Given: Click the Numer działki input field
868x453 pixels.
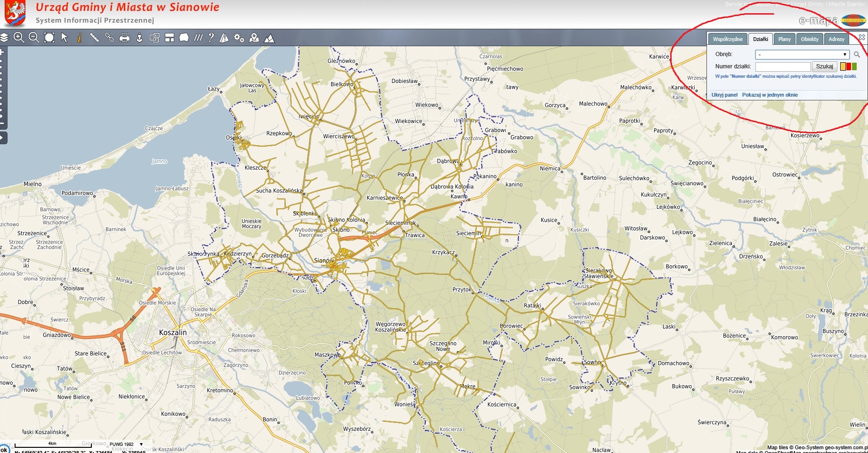Looking at the screenshot, I should pyautogui.click(x=783, y=66).
